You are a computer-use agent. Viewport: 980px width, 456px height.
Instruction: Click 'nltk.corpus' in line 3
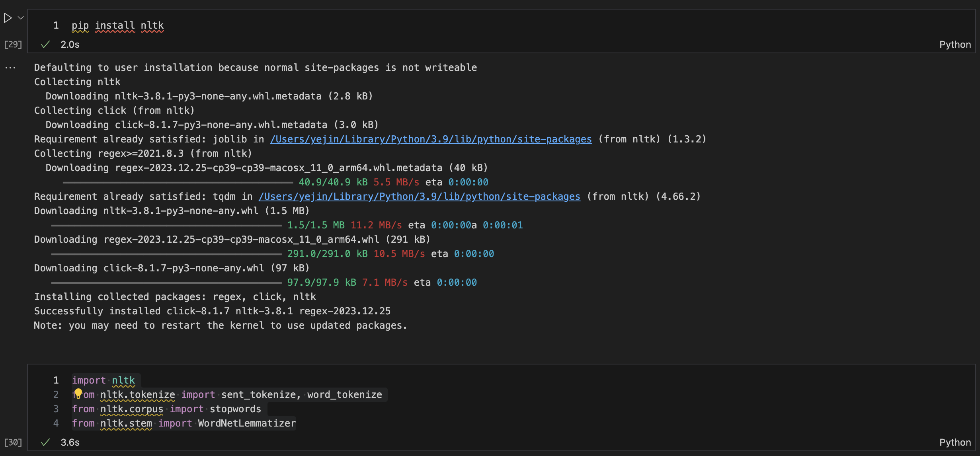132,409
